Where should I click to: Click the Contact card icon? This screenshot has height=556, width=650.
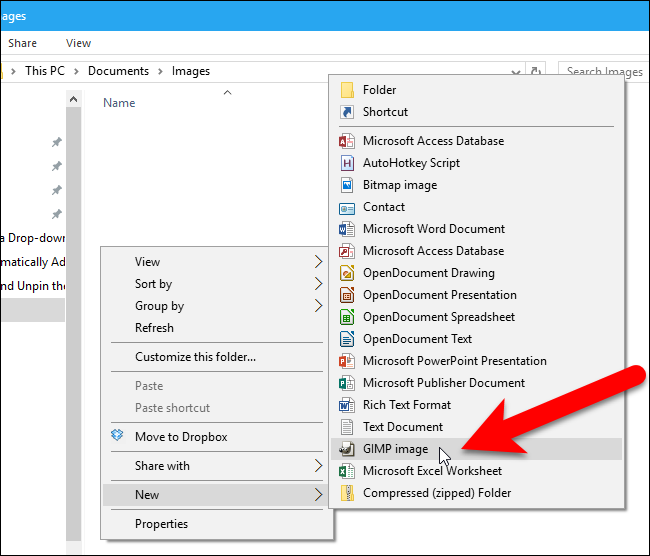click(x=347, y=207)
